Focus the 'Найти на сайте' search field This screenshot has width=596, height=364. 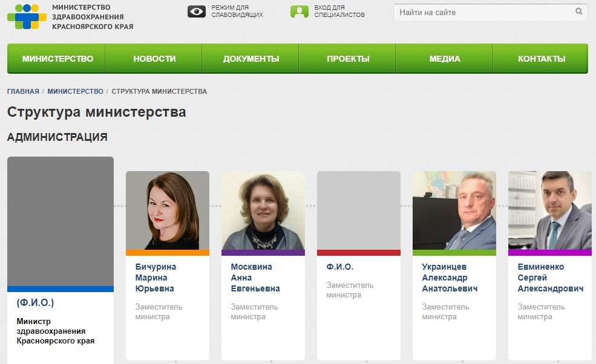pos(490,12)
